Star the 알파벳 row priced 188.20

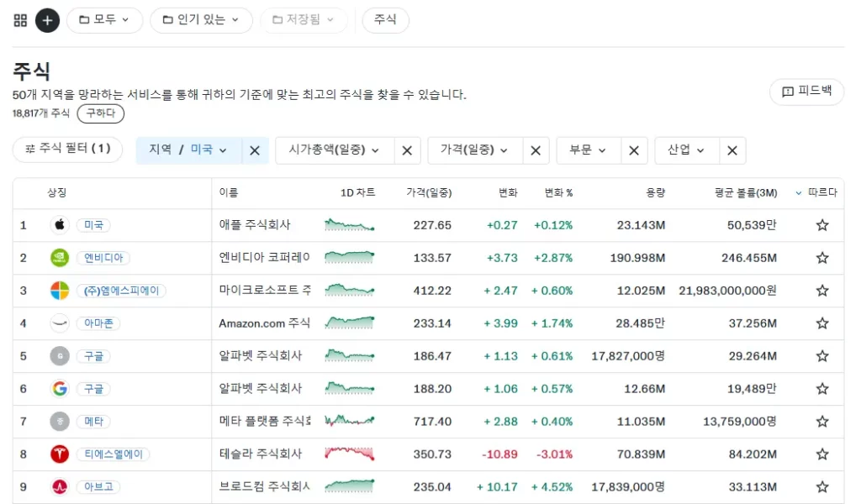pos(822,389)
